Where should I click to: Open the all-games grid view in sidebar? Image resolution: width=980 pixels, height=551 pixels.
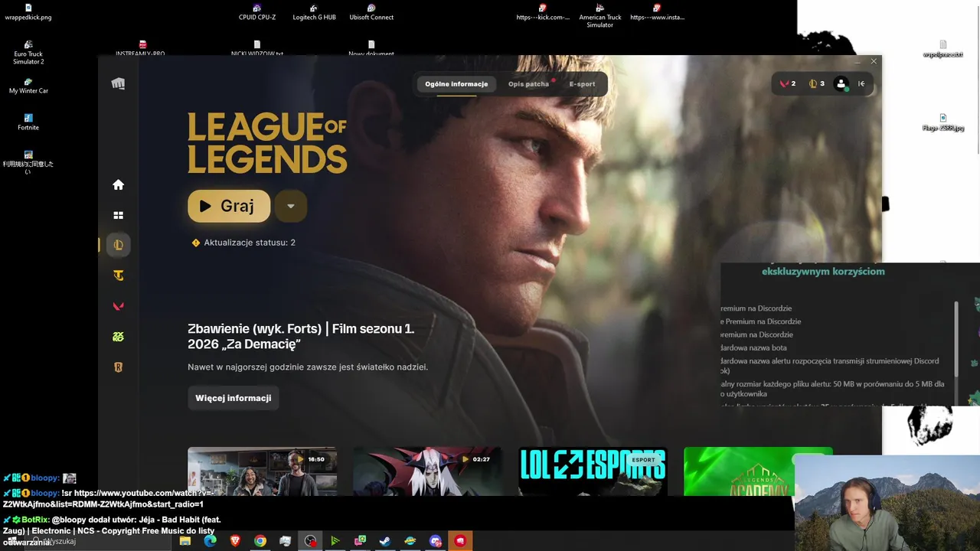pos(118,215)
